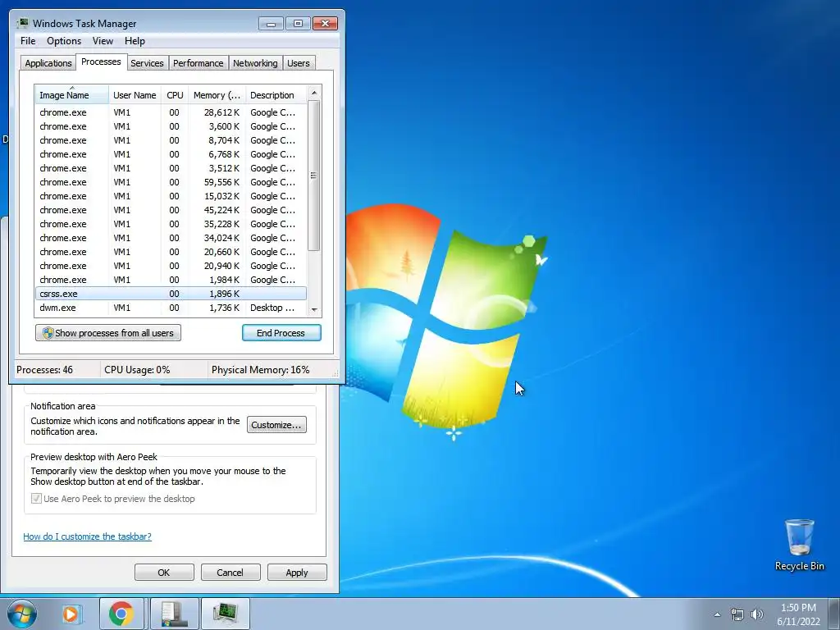Switch to the Applications tab
The width and height of the screenshot is (840, 630).
click(x=48, y=62)
